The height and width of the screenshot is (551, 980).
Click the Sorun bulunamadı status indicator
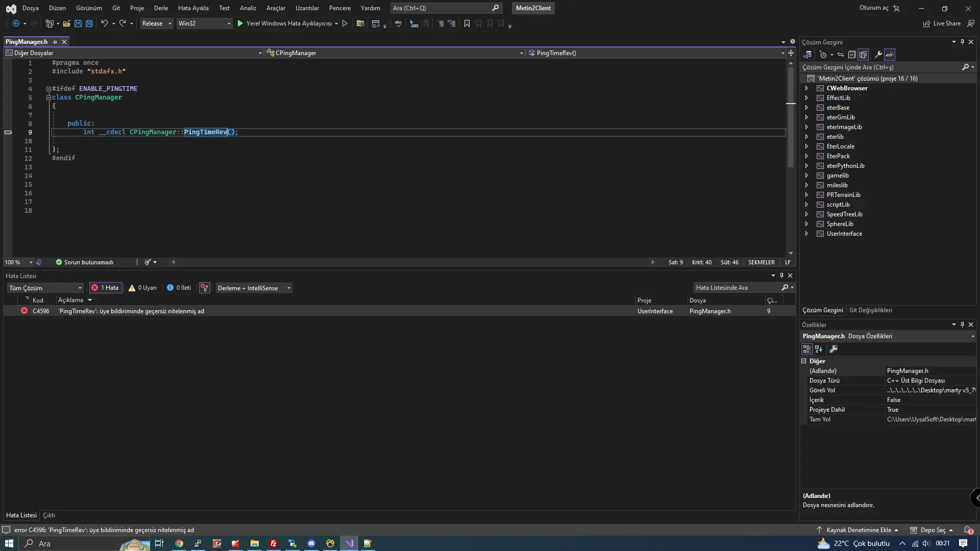click(x=85, y=262)
